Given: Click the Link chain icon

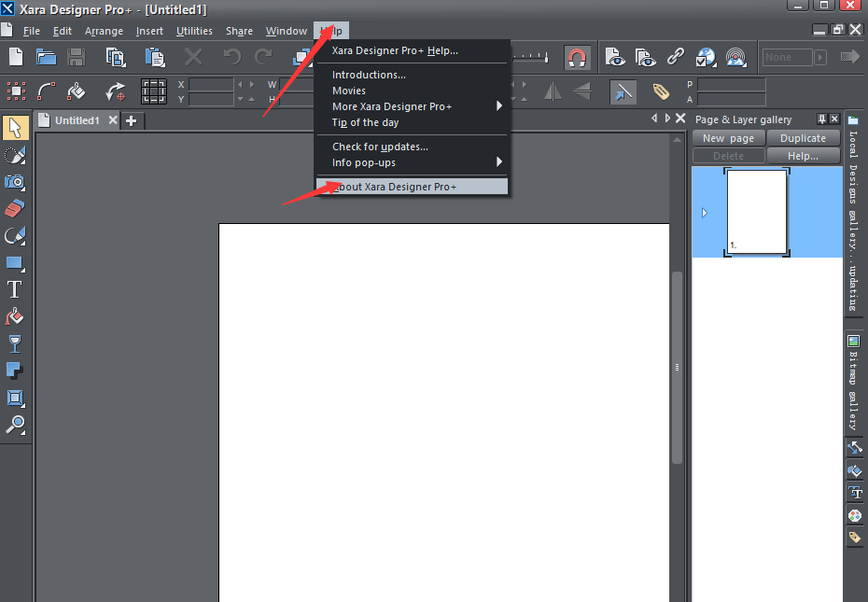Looking at the screenshot, I should pos(676,57).
